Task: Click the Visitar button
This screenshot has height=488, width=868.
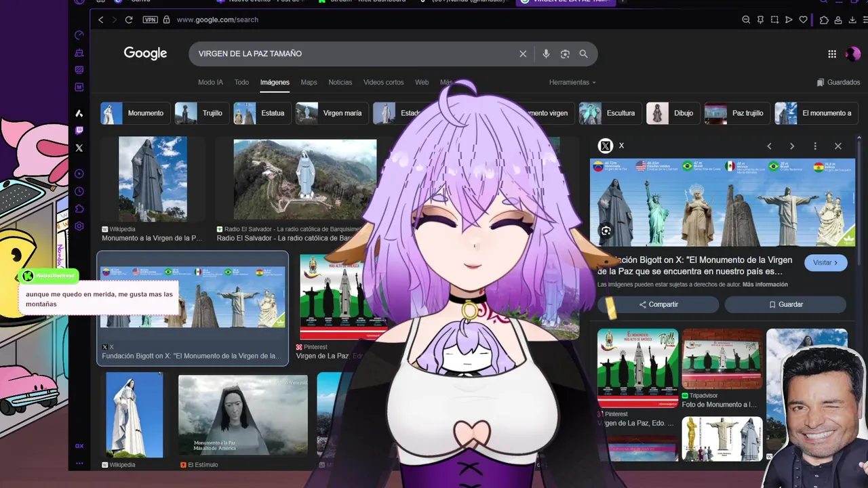Action: coord(826,263)
